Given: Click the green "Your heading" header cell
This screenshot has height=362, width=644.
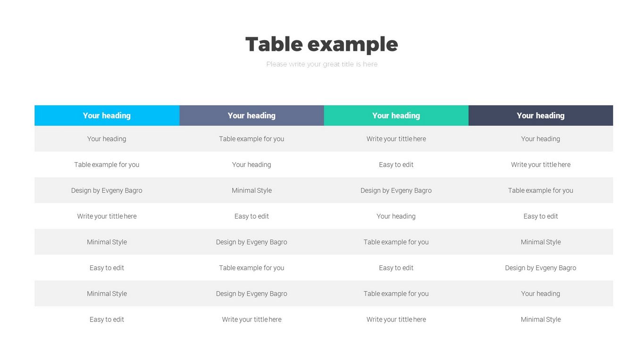Looking at the screenshot, I should (396, 115).
